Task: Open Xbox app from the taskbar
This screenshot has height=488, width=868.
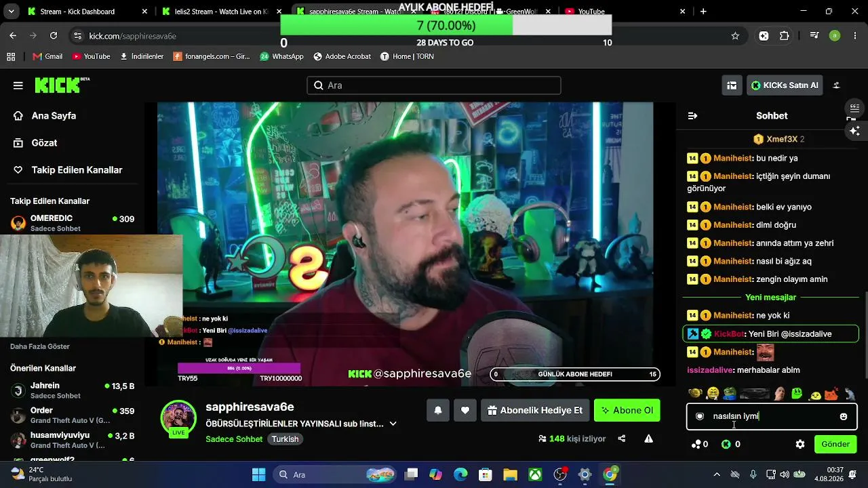Action: point(535,474)
